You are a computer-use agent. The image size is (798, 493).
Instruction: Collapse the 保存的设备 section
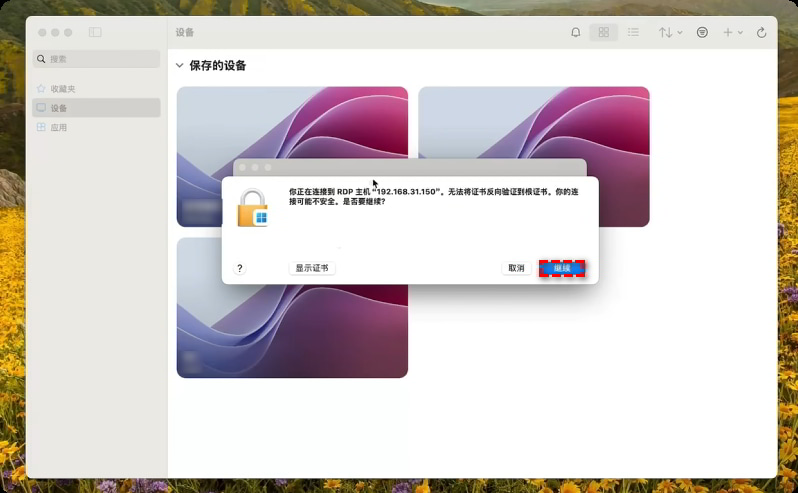point(180,66)
